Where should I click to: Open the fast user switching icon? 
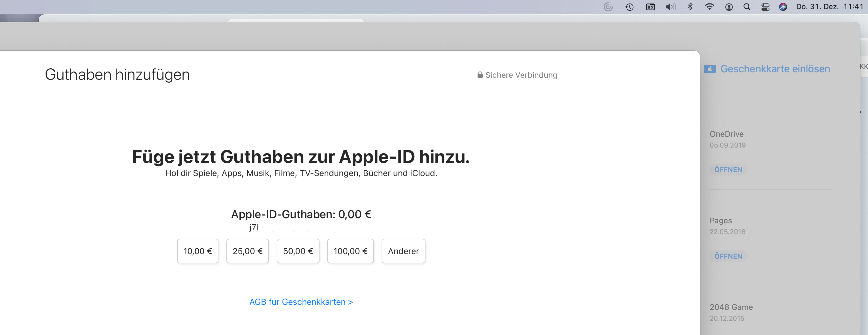click(x=729, y=7)
